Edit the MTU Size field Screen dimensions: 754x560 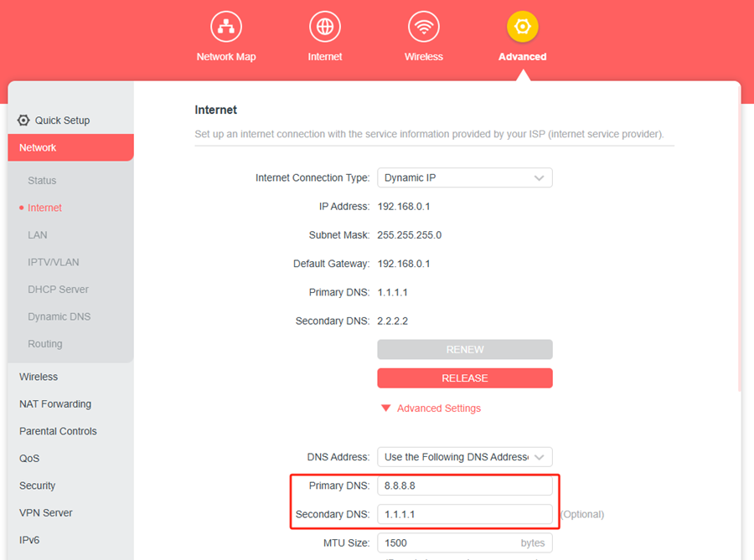click(x=448, y=543)
